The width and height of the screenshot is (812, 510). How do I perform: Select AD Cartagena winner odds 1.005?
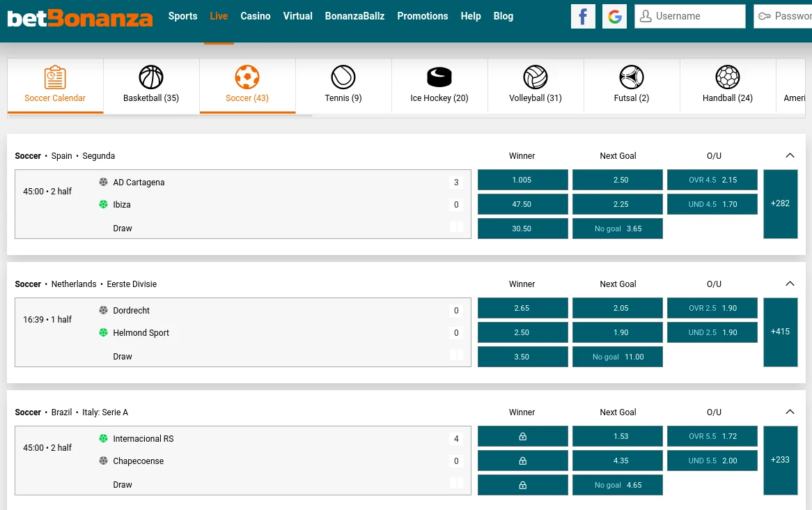522,180
